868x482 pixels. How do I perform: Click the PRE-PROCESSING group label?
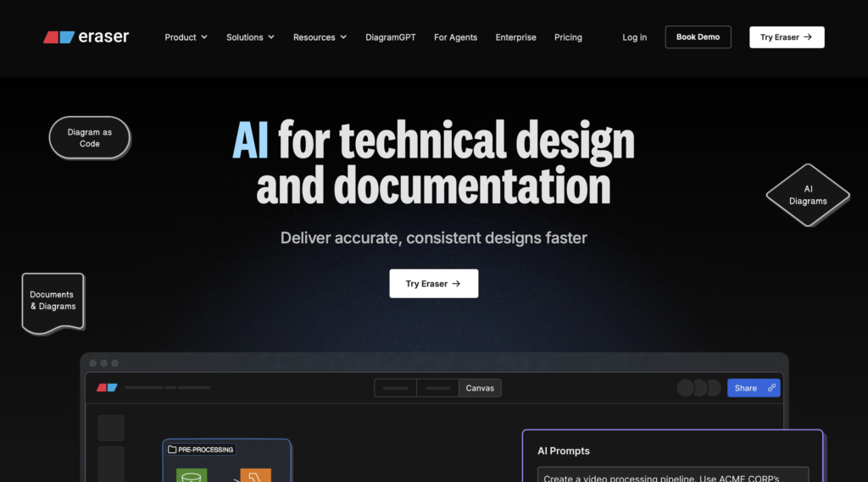click(x=200, y=449)
